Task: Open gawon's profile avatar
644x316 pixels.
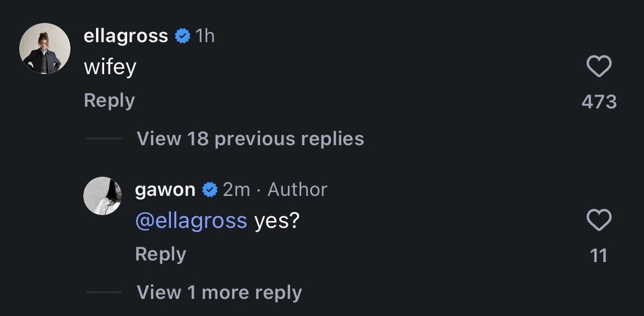Action: [x=102, y=195]
